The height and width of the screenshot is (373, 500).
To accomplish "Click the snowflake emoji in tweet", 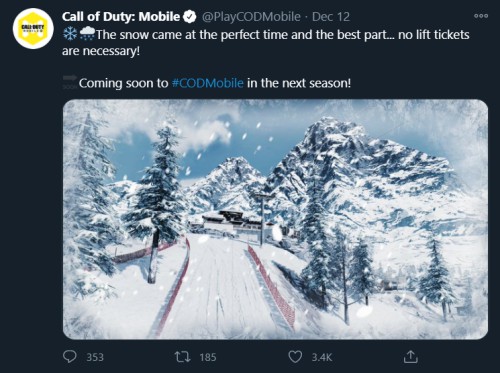I will click(70, 34).
